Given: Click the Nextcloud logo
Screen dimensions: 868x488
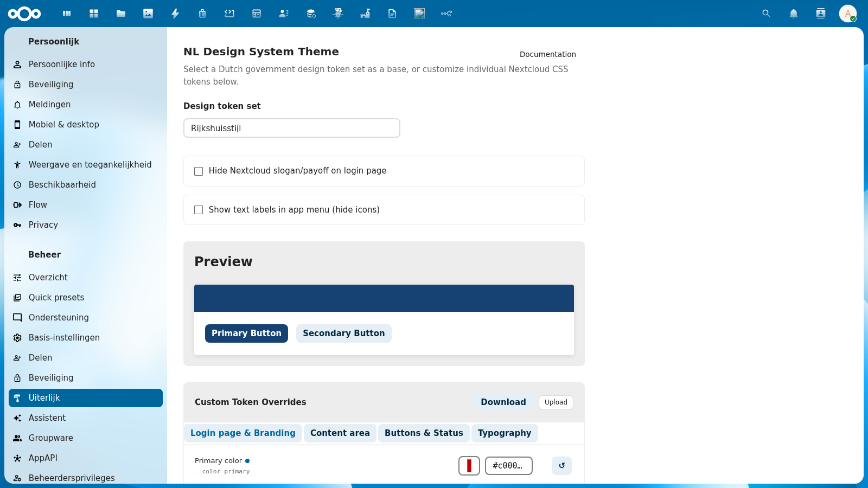Looking at the screenshot, I should tap(24, 14).
